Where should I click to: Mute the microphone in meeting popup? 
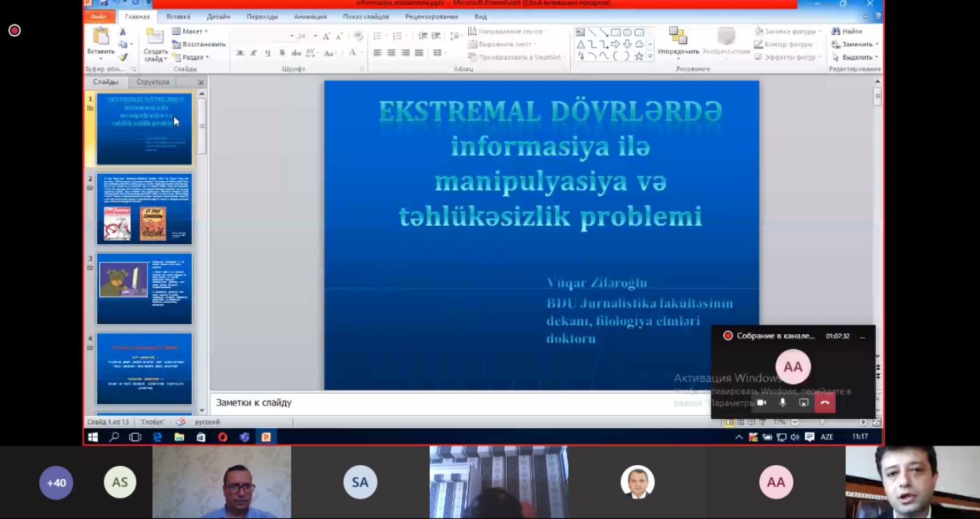[783, 402]
